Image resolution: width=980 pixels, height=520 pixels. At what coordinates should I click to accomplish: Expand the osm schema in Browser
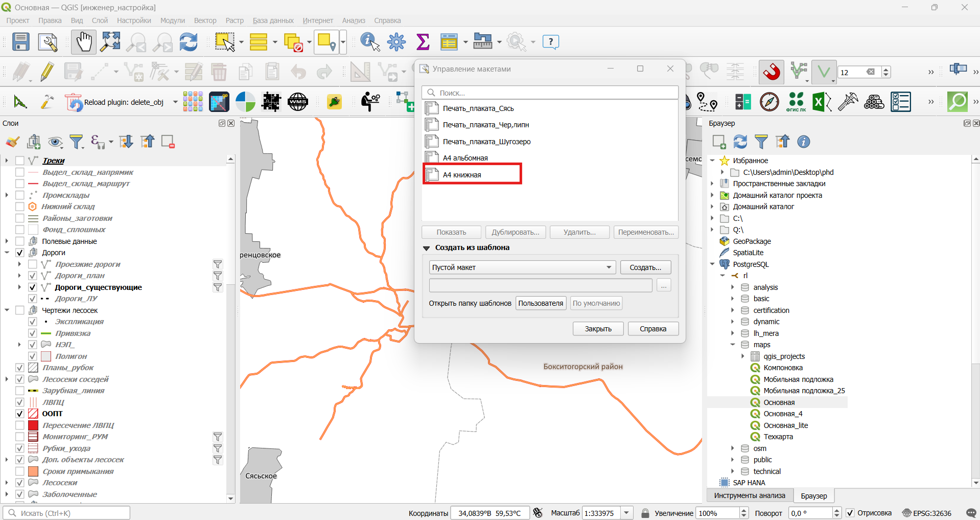click(x=732, y=448)
